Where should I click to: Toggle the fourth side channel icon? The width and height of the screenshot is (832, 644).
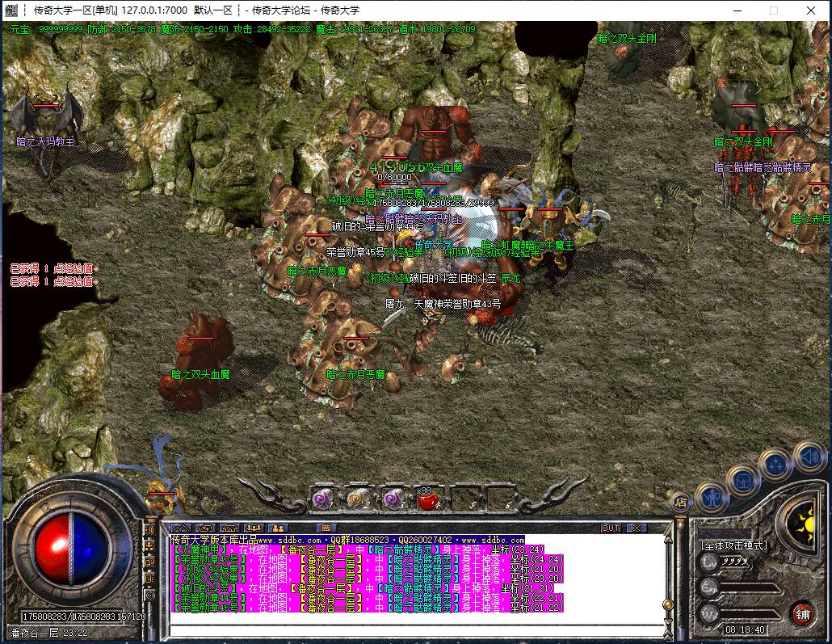point(149,579)
